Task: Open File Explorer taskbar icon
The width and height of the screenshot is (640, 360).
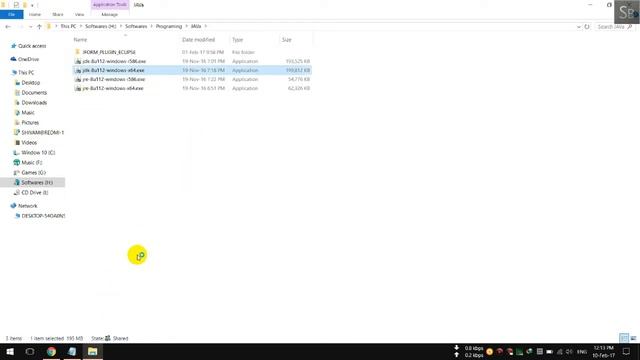Action: (x=93, y=351)
